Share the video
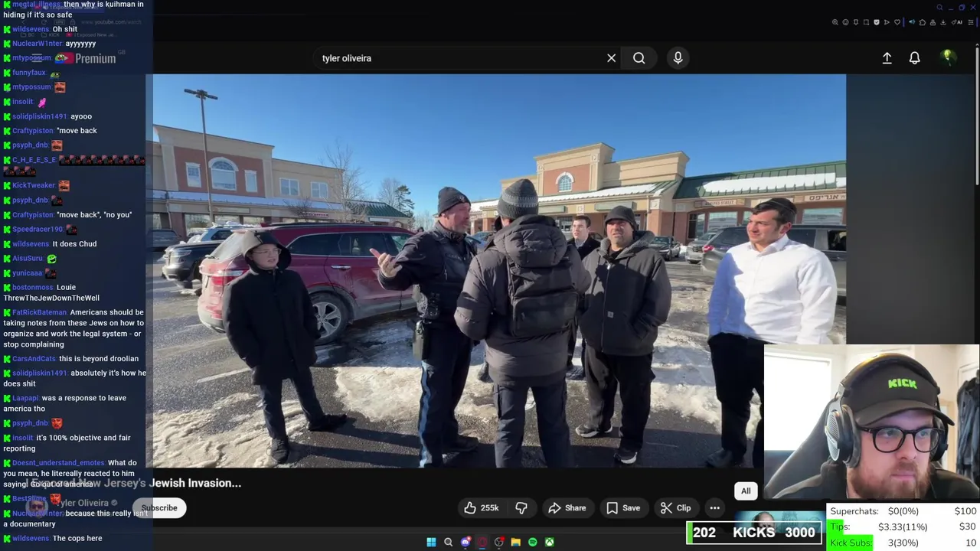 pyautogui.click(x=567, y=508)
